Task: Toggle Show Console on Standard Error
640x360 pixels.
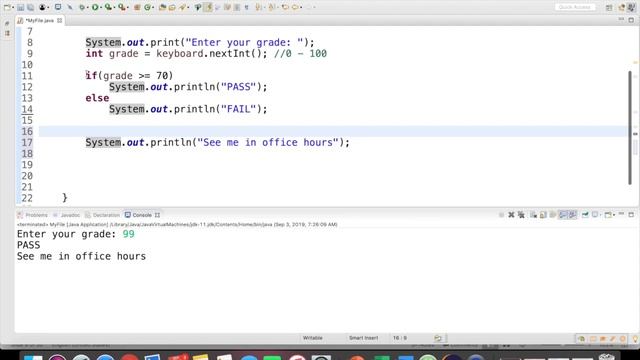Action: point(573,215)
